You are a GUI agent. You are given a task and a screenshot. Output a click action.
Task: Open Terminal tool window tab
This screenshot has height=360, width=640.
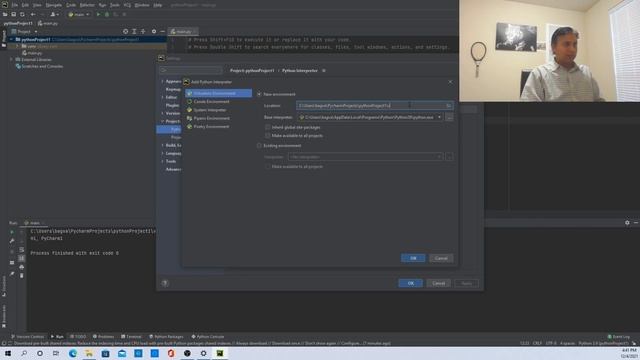tap(131, 337)
